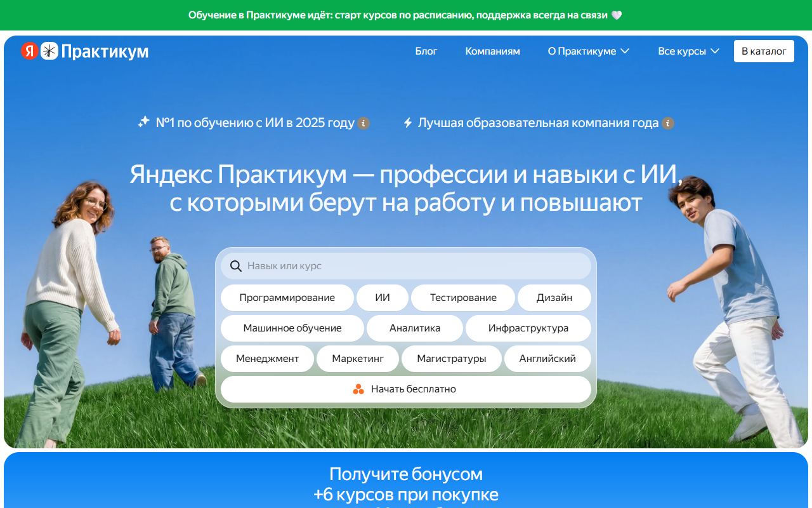
Task: Select the Программирование category
Action: click(287, 298)
